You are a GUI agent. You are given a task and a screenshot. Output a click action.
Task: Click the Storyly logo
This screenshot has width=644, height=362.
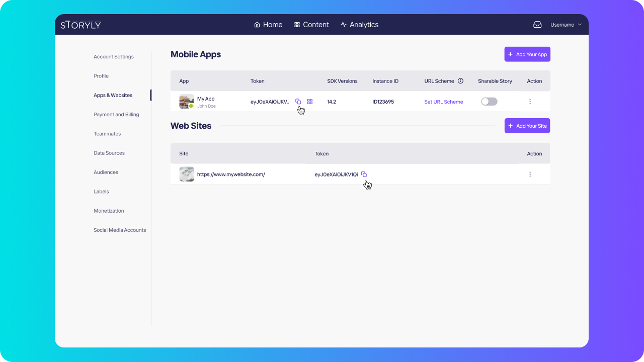click(80, 25)
